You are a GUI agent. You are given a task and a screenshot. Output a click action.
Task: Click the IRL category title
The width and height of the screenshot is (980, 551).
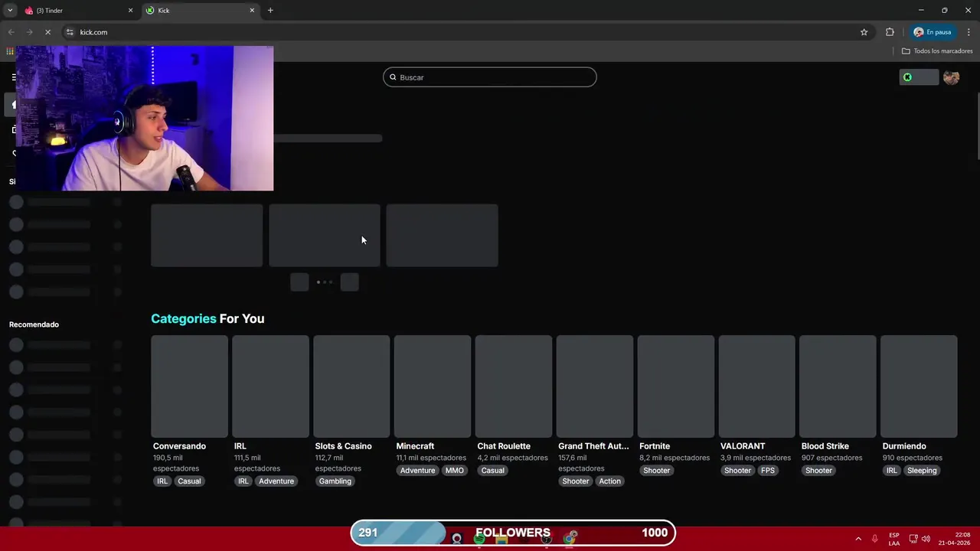click(240, 446)
